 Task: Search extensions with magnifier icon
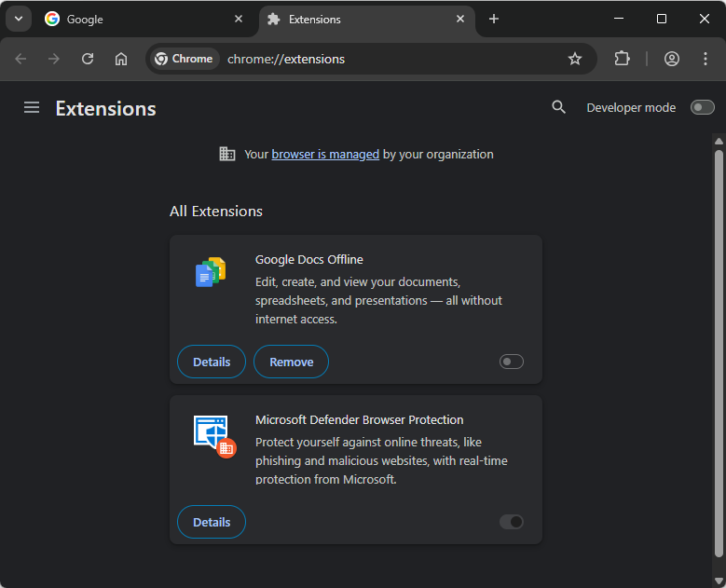558,107
